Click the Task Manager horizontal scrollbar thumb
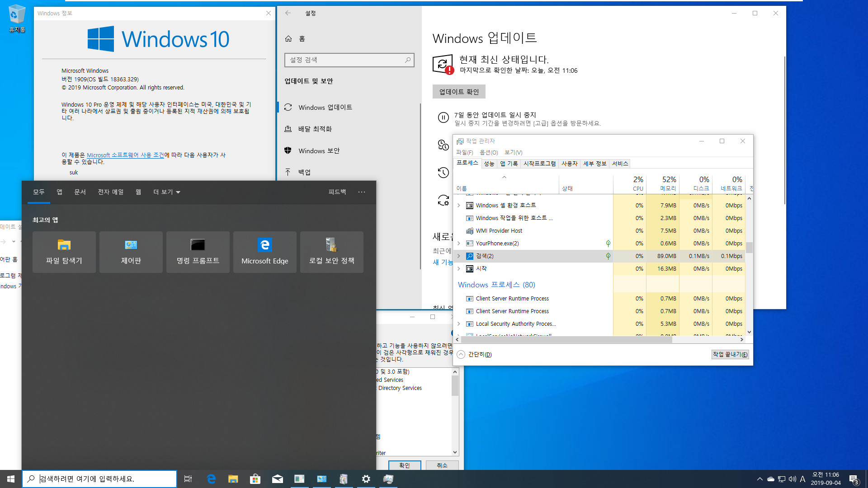868x488 pixels. click(x=566, y=340)
